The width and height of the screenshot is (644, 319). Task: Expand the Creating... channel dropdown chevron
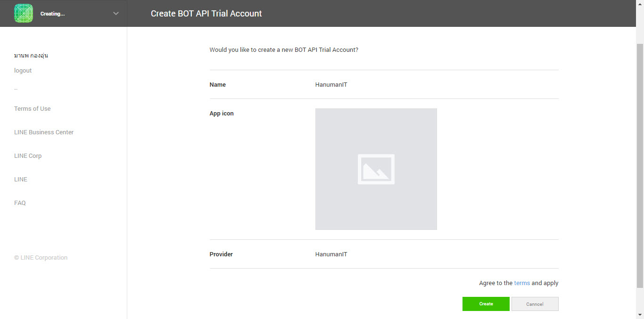116,14
